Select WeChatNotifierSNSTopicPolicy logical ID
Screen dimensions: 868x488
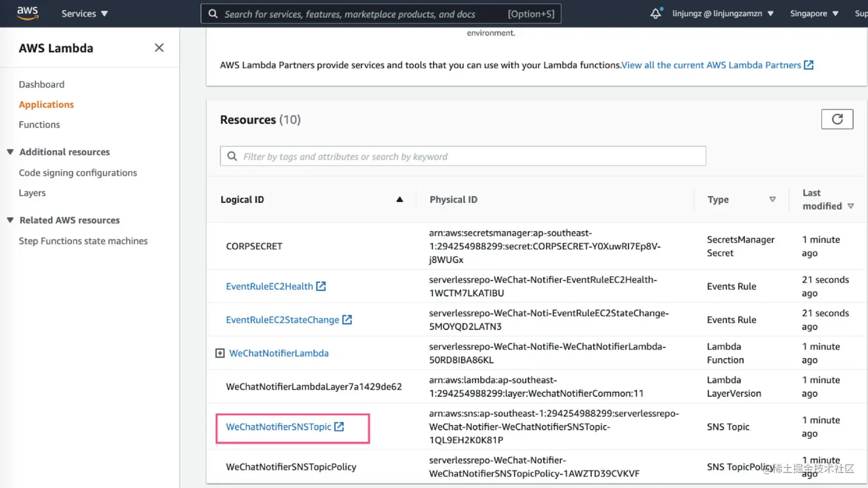(x=291, y=467)
